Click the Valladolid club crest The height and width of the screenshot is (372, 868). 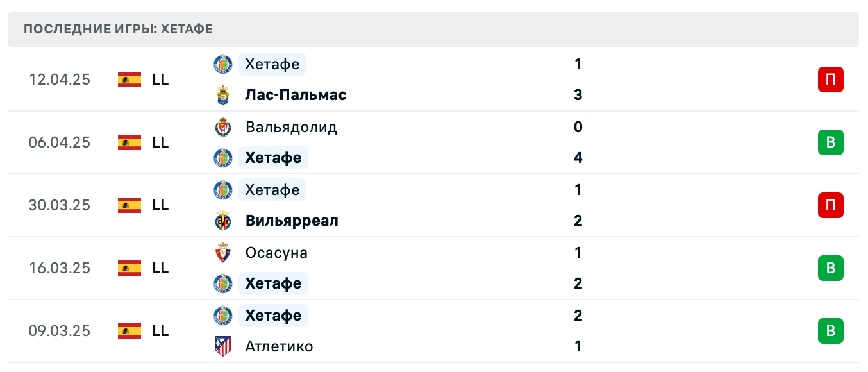coord(222,127)
